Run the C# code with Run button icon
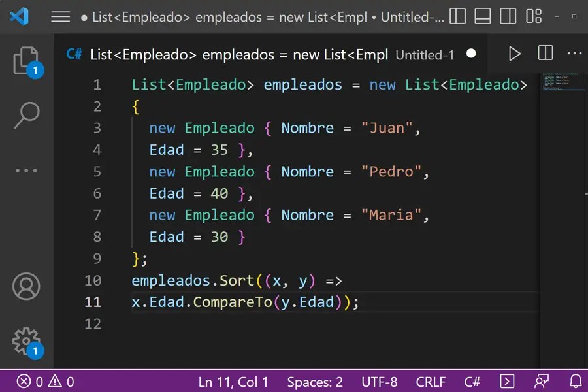The width and height of the screenshot is (588, 392). click(x=514, y=54)
